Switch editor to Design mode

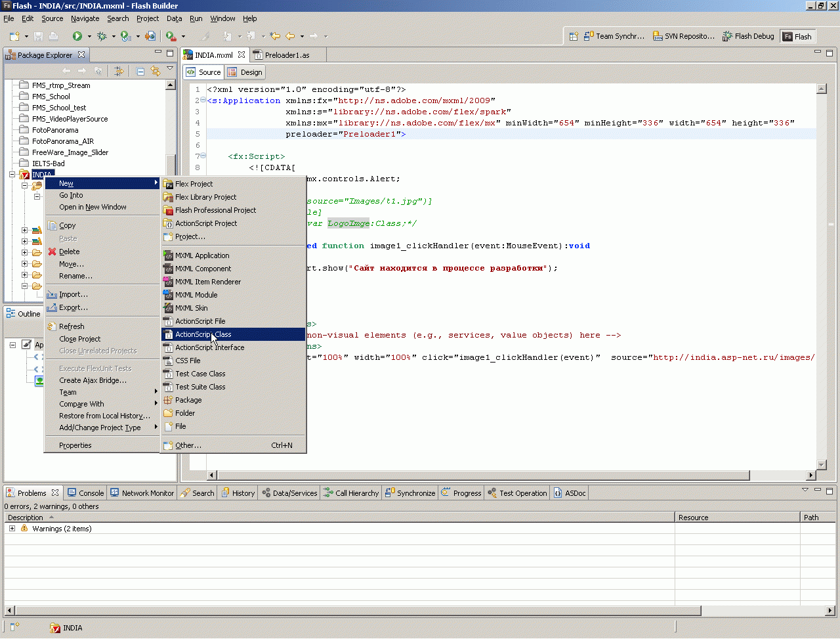(x=245, y=72)
